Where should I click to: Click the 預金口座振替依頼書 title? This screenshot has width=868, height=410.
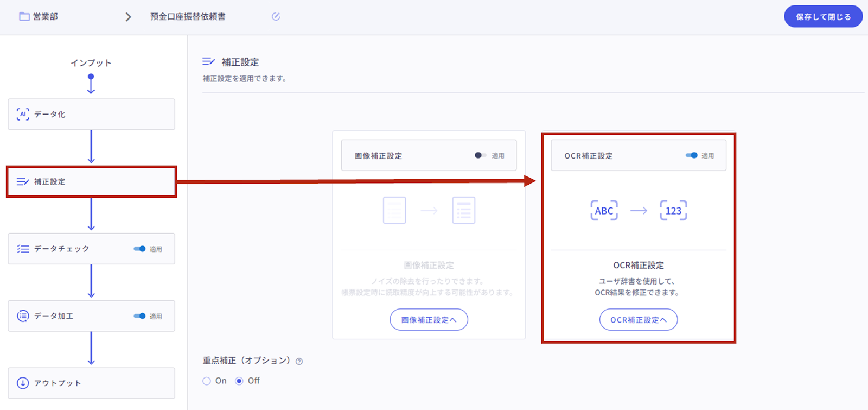click(188, 17)
